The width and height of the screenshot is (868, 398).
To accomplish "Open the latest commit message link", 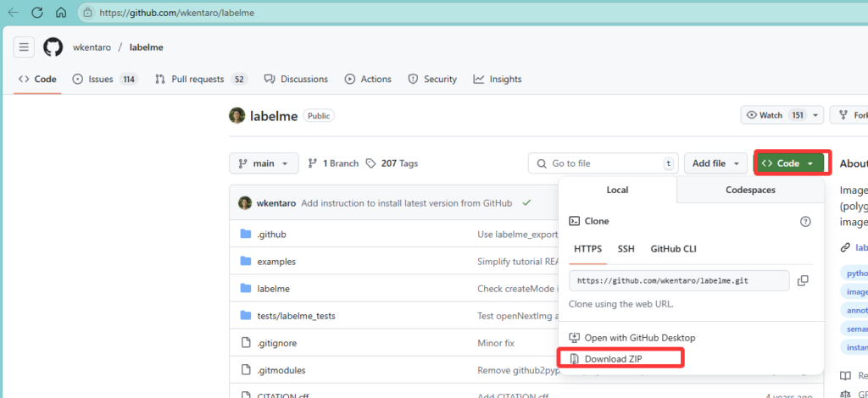I will 406,203.
